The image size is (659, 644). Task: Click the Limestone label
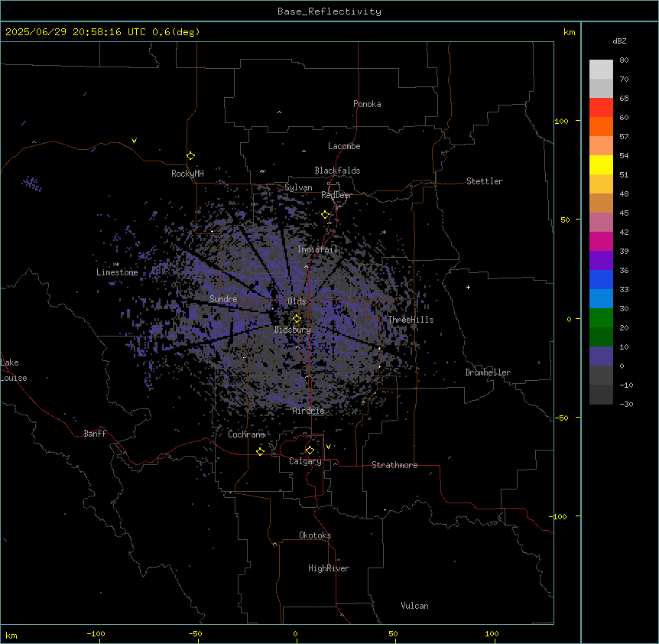tap(117, 272)
